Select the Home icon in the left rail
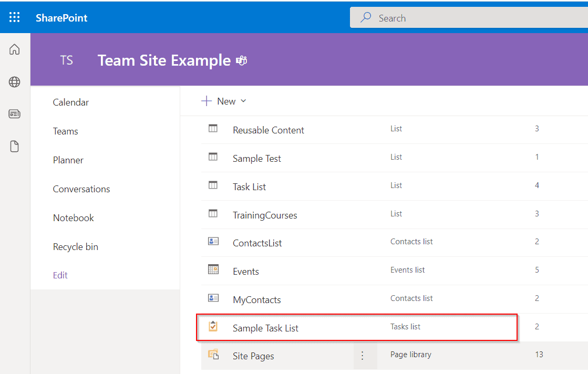The height and width of the screenshot is (374, 588). tap(14, 49)
